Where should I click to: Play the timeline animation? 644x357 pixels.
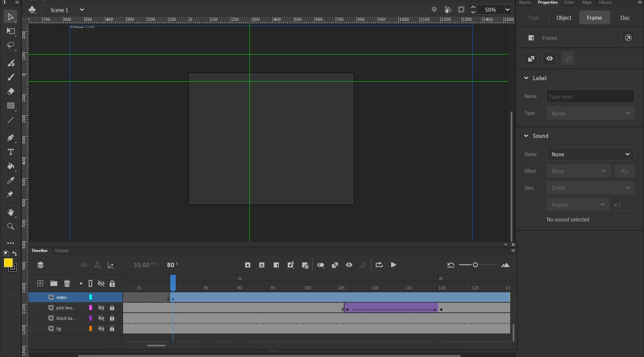pos(393,265)
